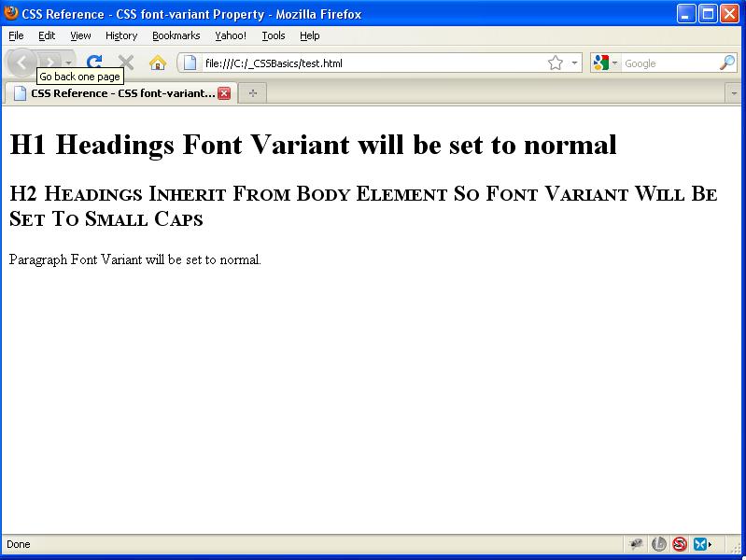The height and width of the screenshot is (560, 746).
Task: Open the Bookmarks menu
Action: click(x=176, y=35)
